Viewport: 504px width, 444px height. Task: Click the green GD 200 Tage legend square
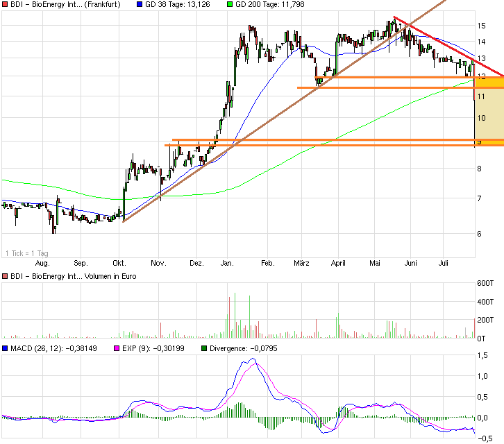[229, 4]
